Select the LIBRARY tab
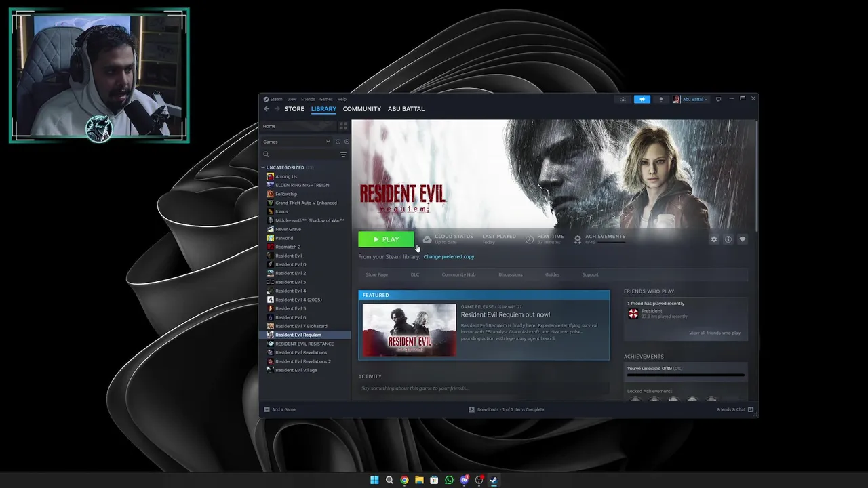868x488 pixels. (323, 109)
